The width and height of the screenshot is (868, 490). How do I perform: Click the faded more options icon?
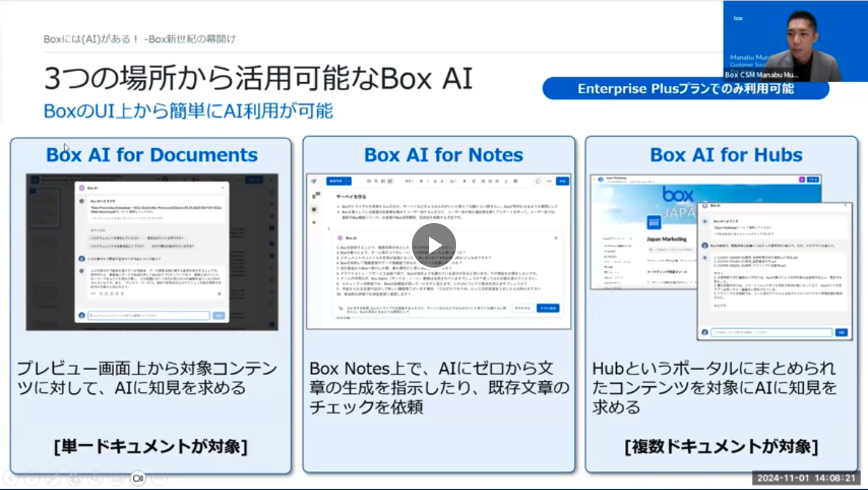coord(159,478)
